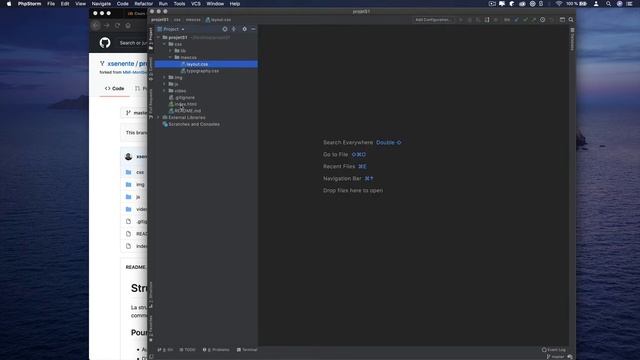
Task: Click the IDE layout window icon in toolbar
Action: pyautogui.click(x=562, y=20)
